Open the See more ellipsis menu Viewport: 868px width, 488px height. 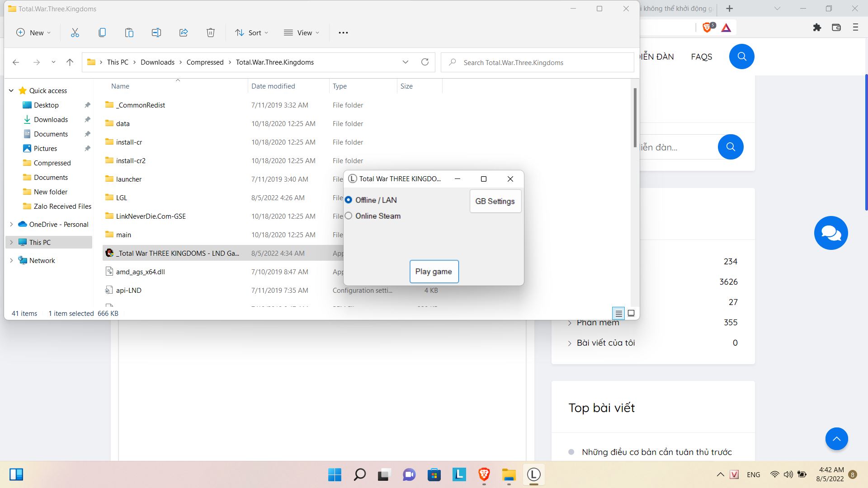(343, 33)
